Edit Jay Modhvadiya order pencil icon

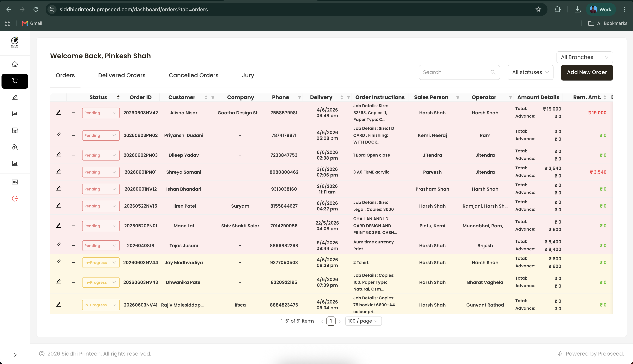click(58, 262)
